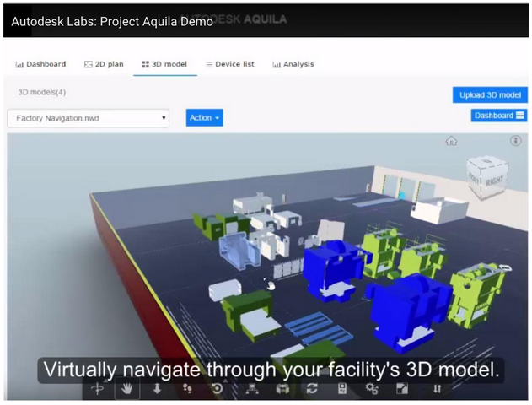Click the RIGHT face of the ViewCube

point(495,181)
